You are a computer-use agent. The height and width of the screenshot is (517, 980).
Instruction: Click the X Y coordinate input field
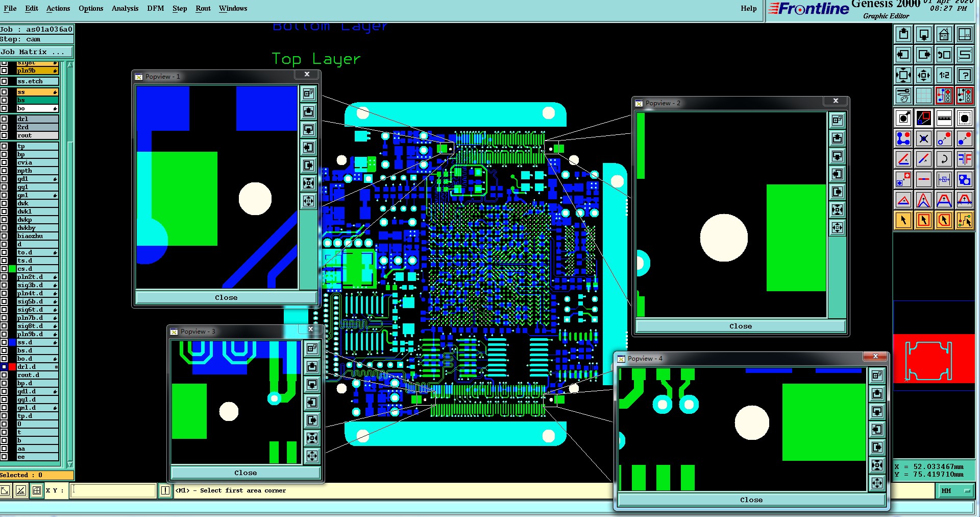point(113,490)
